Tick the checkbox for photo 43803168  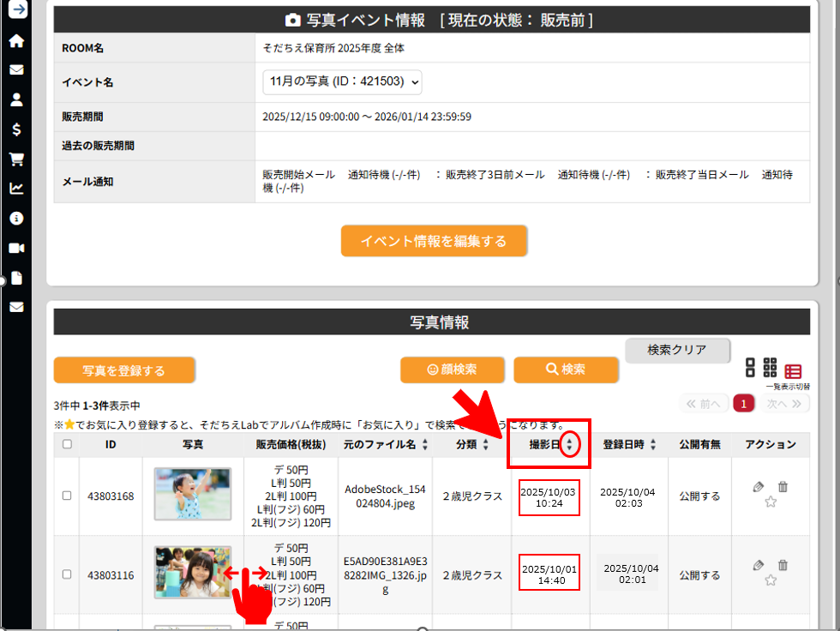[67, 496]
